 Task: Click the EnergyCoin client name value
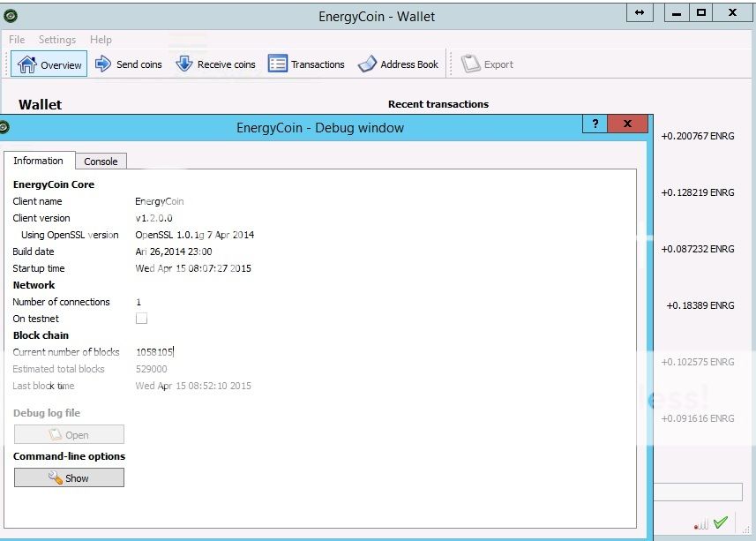coord(159,201)
